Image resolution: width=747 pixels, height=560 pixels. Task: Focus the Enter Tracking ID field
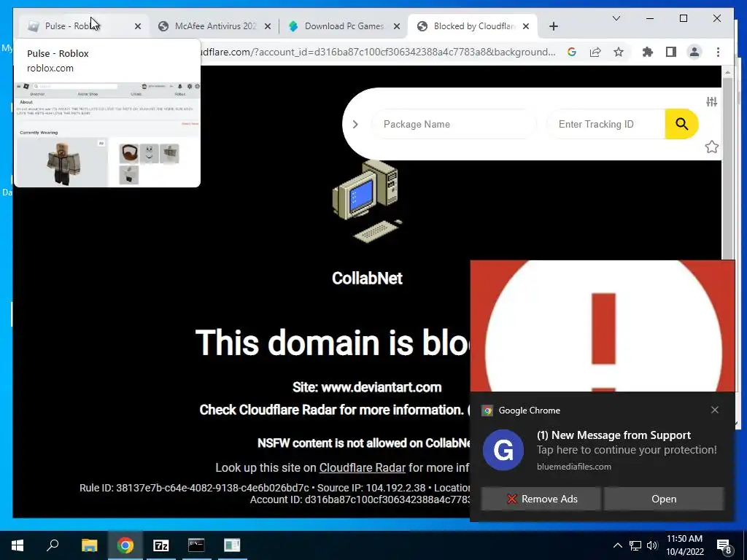(605, 124)
